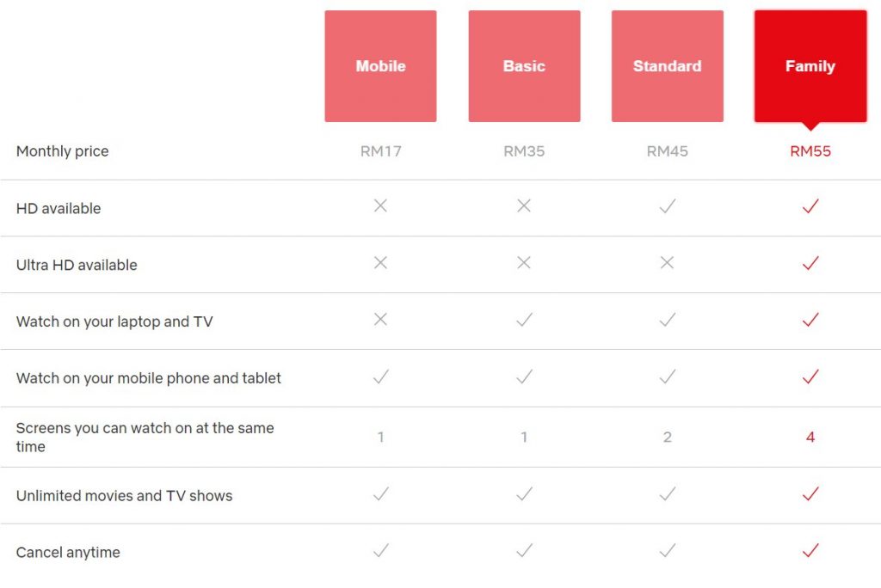This screenshot has height=588, width=881.
Task: Pick the red Family plan tile
Action: pos(810,65)
